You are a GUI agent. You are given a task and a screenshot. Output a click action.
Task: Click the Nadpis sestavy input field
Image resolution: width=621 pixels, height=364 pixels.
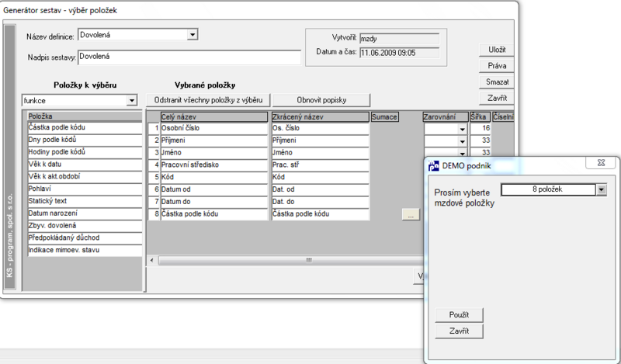(x=189, y=57)
